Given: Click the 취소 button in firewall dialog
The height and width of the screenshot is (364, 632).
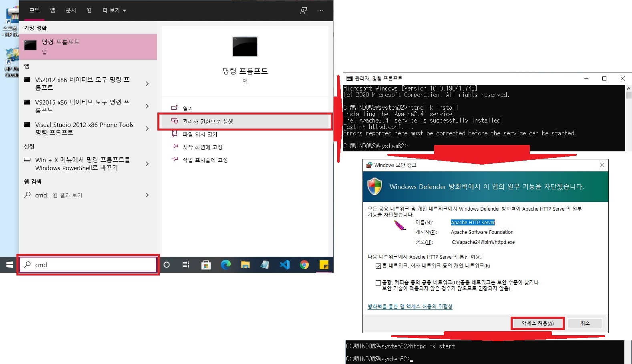Looking at the screenshot, I should (585, 323).
